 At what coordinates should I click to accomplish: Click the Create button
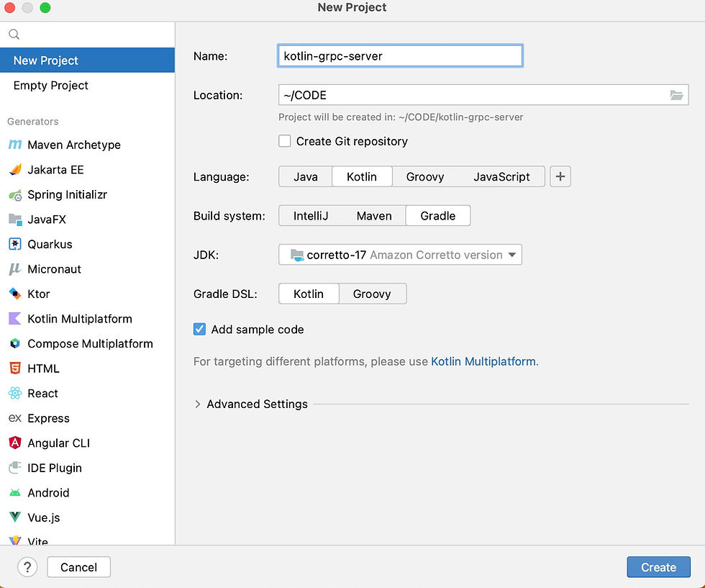point(658,567)
